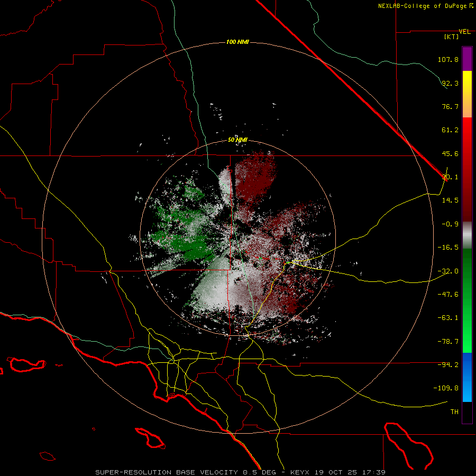Viewport: 476px width, 476px height.
Task: Click the 14.5 legend value
Action: click(x=450, y=200)
